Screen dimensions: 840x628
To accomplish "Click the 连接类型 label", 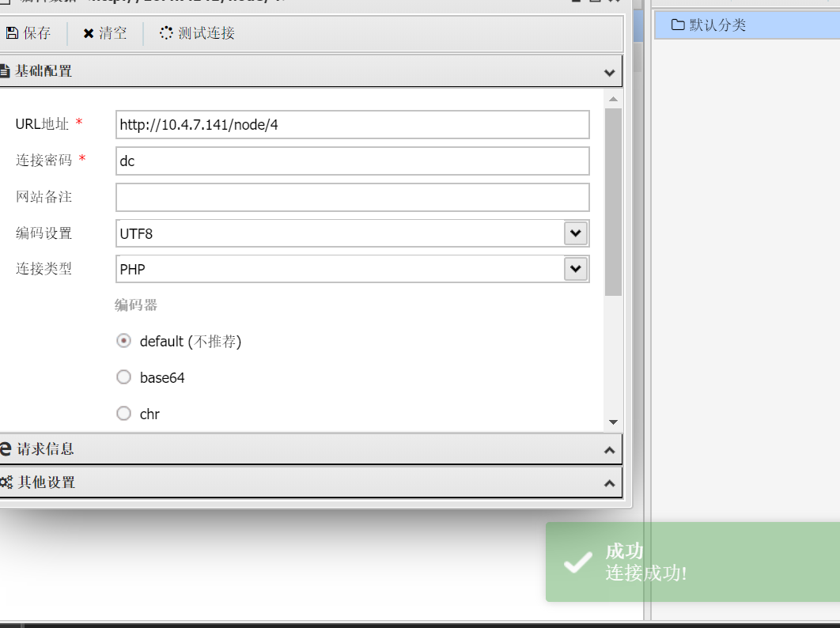I will click(x=44, y=268).
